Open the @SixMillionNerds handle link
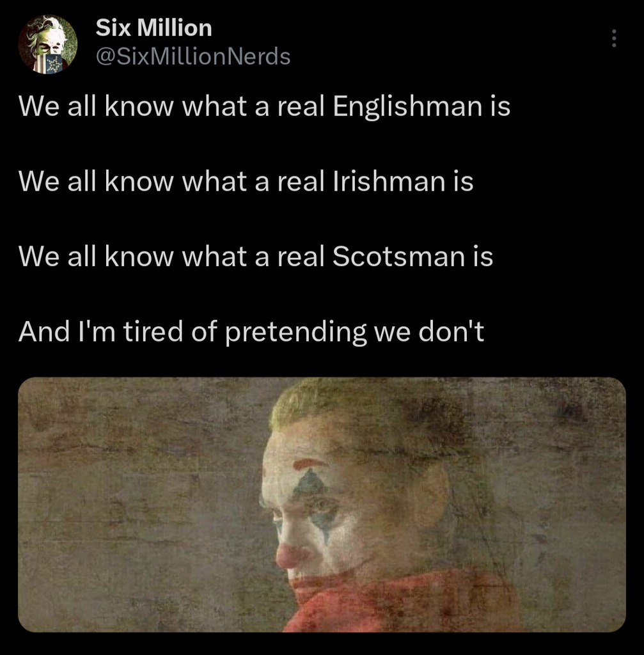The image size is (644, 655). pos(193,56)
